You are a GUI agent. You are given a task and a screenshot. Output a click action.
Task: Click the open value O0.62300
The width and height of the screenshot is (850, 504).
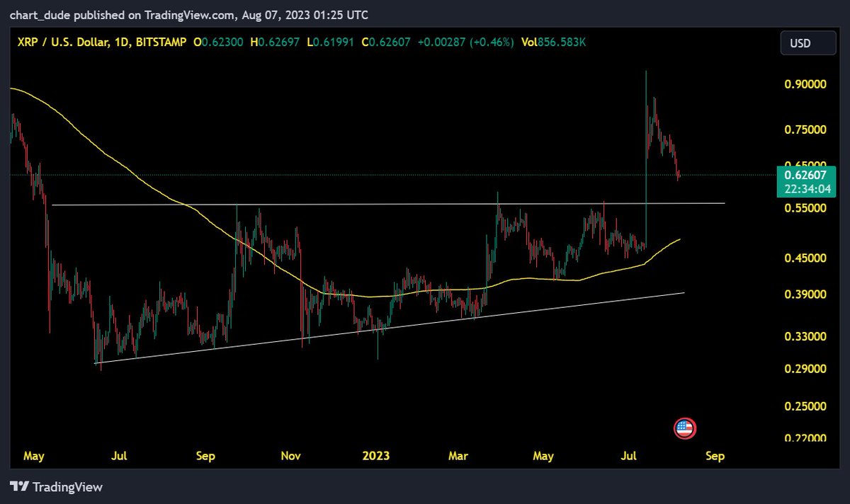point(219,42)
